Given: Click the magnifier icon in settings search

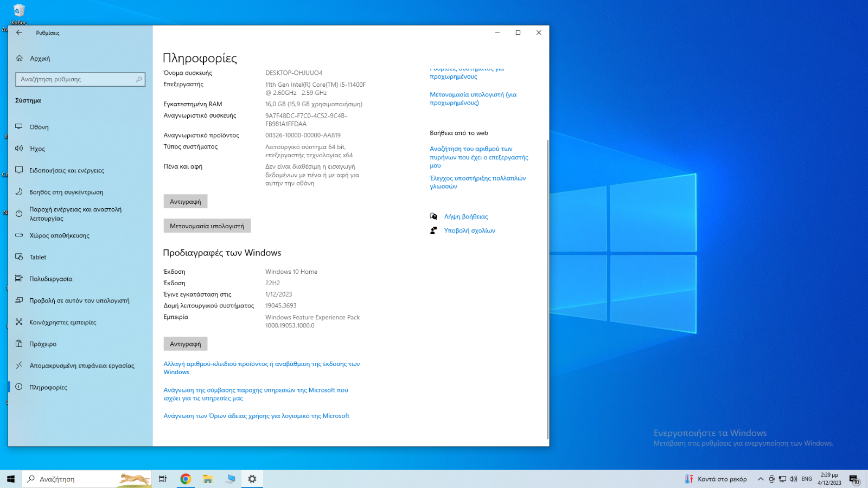Looking at the screenshot, I should click(139, 79).
